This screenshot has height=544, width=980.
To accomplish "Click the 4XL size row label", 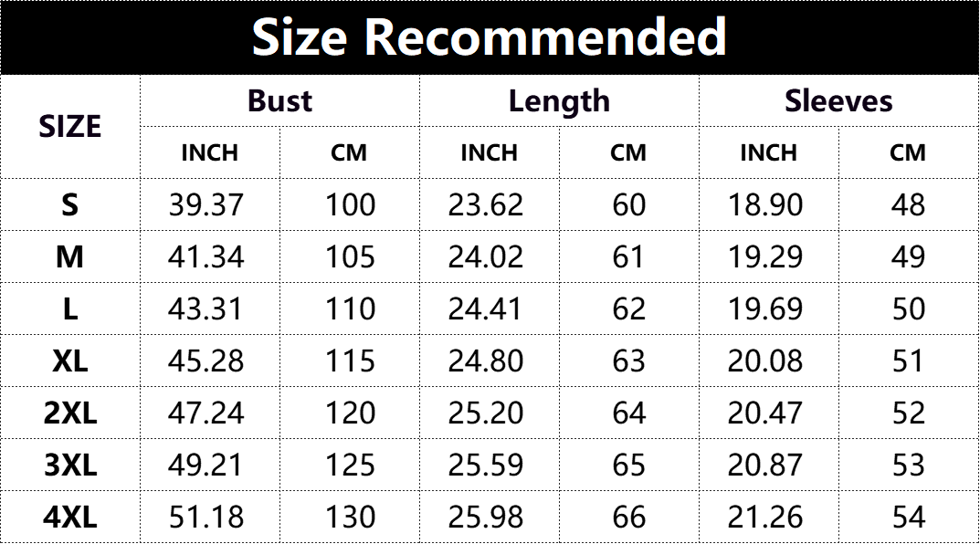I will (x=70, y=518).
